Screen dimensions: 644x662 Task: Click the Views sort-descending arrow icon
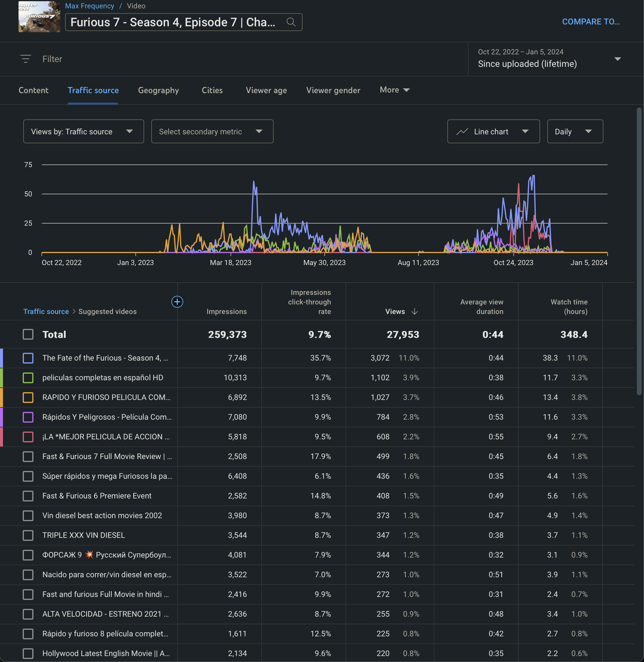[415, 312]
